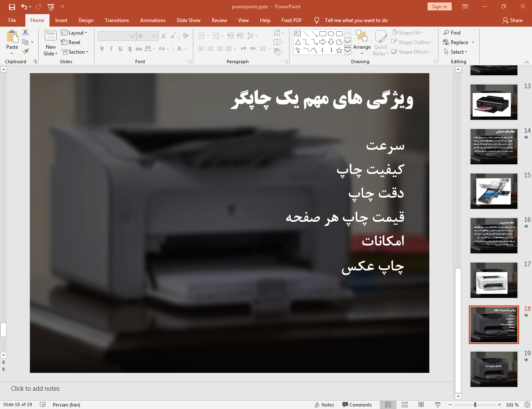532x409 pixels.
Task: Open the Shape Effects dropdown
Action: (411, 52)
